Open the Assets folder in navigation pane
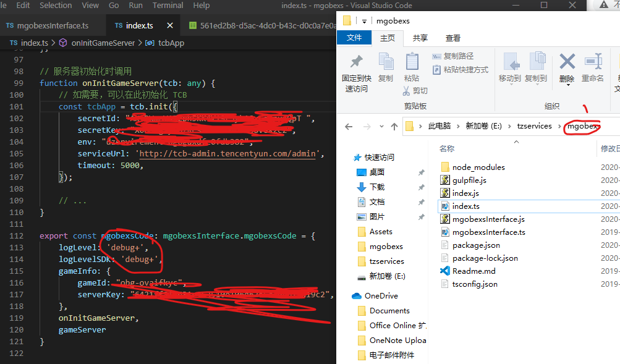 coord(381,232)
